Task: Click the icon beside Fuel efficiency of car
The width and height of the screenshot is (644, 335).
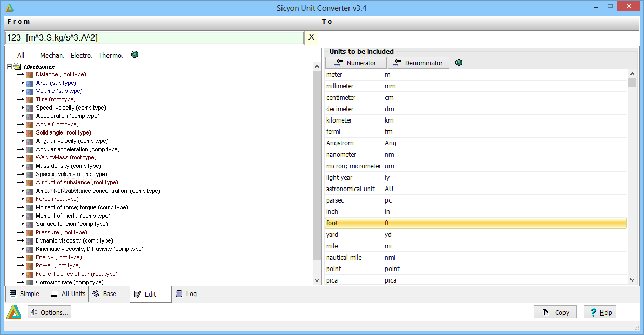Action: click(30, 274)
